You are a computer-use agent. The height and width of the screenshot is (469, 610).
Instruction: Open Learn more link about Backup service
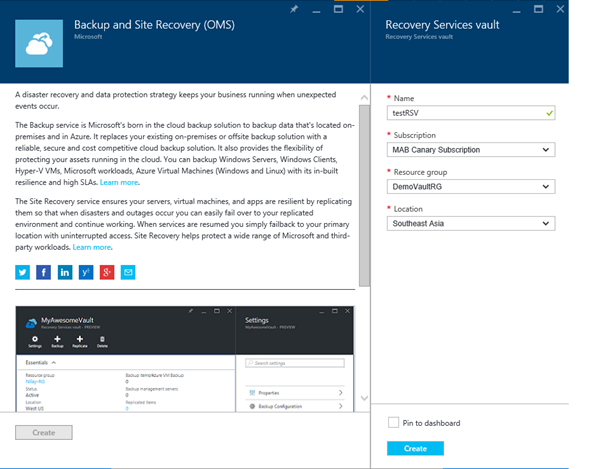pyautogui.click(x=119, y=182)
